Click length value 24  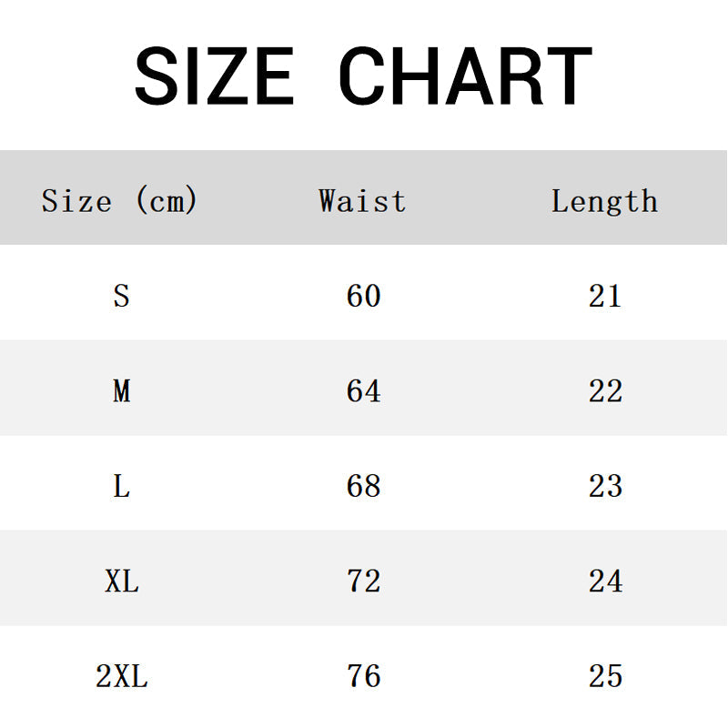click(604, 581)
